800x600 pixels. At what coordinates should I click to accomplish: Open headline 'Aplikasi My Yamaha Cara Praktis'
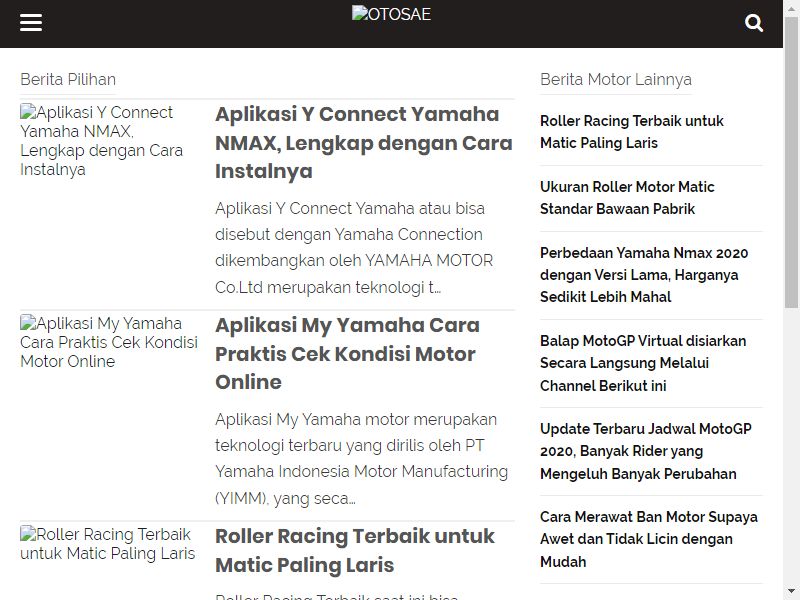347,353
